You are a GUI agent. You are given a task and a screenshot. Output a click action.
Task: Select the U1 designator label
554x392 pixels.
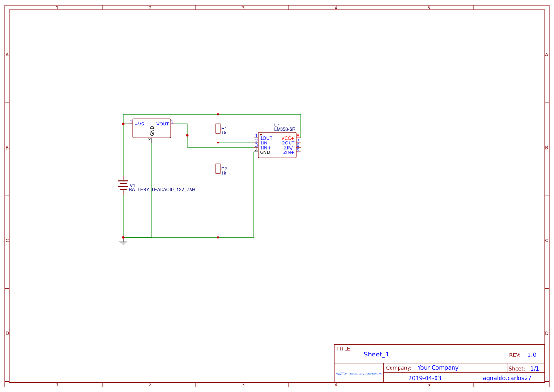point(277,125)
